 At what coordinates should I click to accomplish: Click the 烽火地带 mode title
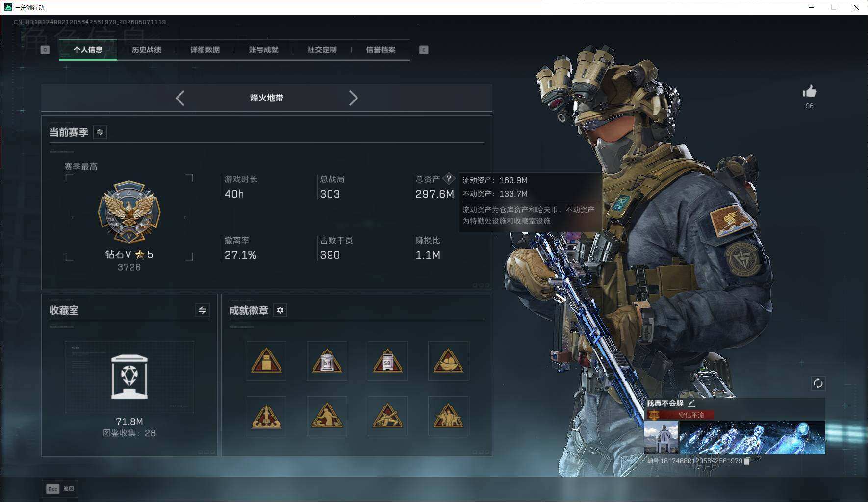pyautogui.click(x=267, y=98)
